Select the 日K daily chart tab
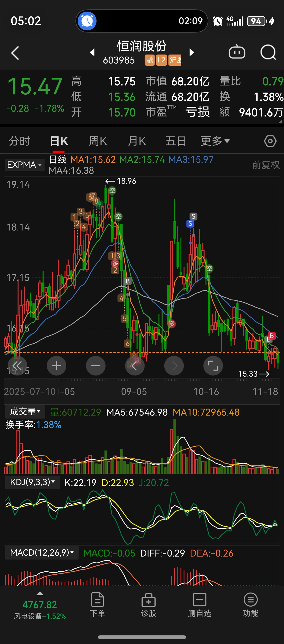The image size is (284, 644). pyautogui.click(x=59, y=141)
